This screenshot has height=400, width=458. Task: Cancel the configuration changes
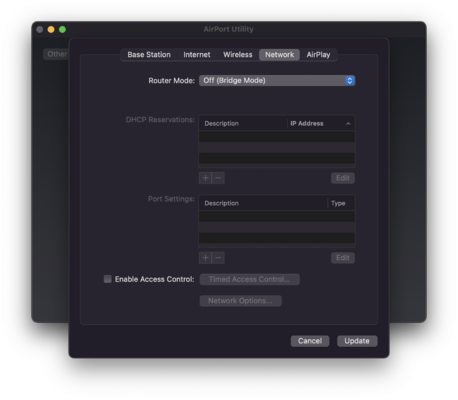pos(310,341)
